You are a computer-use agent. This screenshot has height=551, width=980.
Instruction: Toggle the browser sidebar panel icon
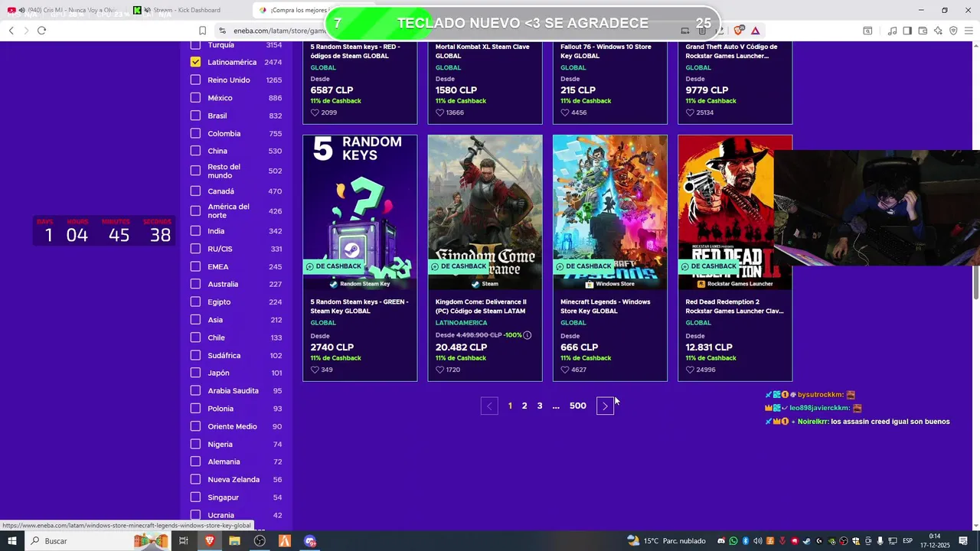pos(907,31)
